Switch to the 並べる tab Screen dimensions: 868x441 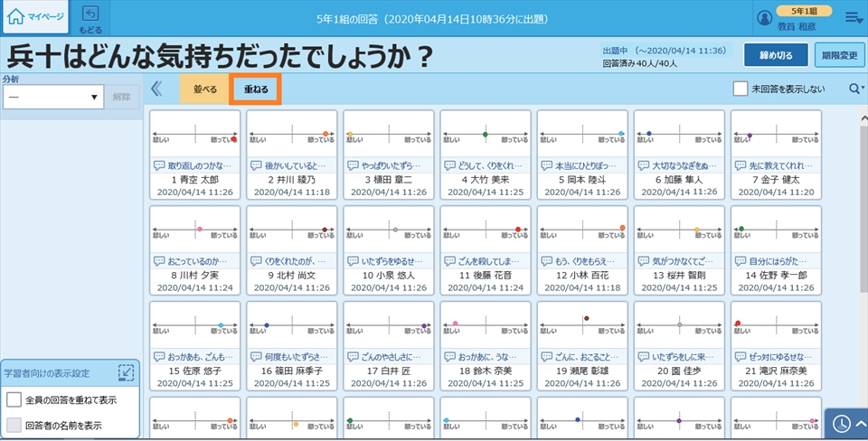coord(204,89)
